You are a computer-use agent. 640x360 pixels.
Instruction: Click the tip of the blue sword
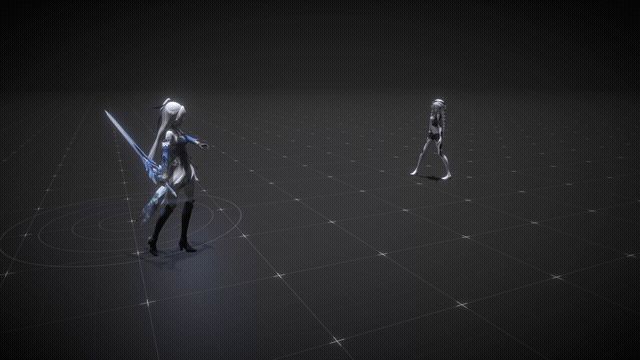coord(106,112)
